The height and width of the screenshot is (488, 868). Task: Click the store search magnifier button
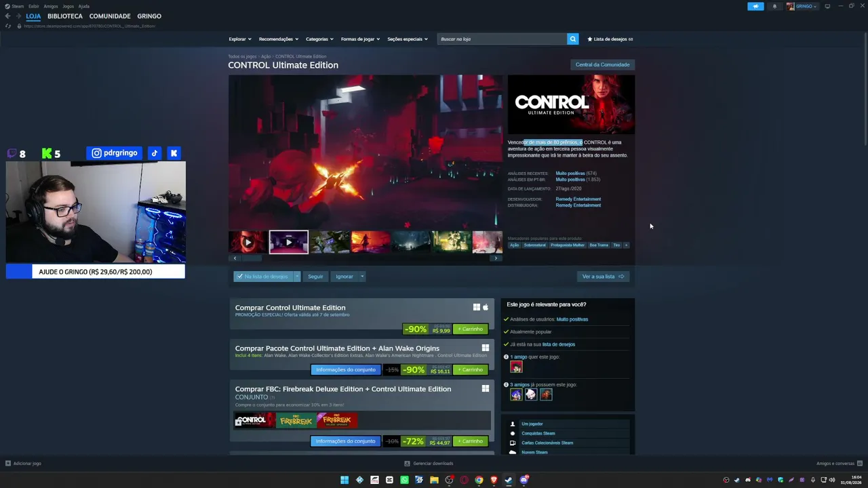[x=573, y=39]
